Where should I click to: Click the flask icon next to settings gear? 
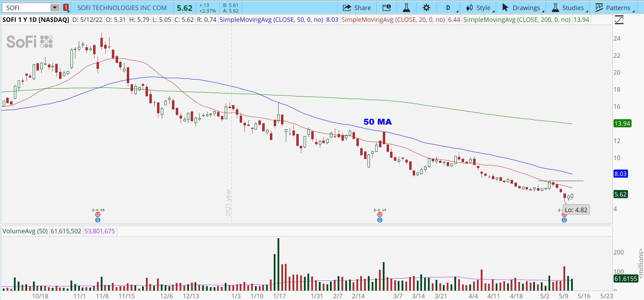point(406,8)
